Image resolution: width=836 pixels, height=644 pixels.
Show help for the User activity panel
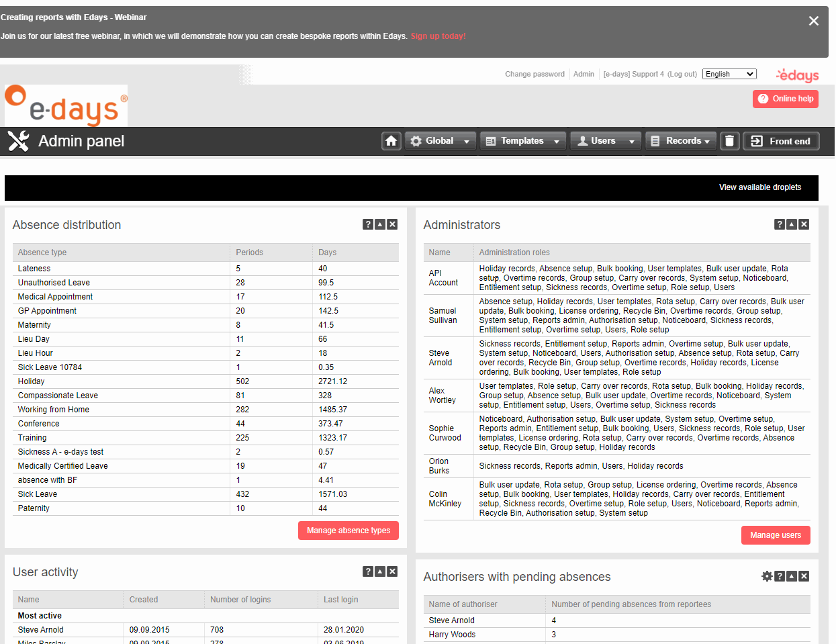[367, 571]
